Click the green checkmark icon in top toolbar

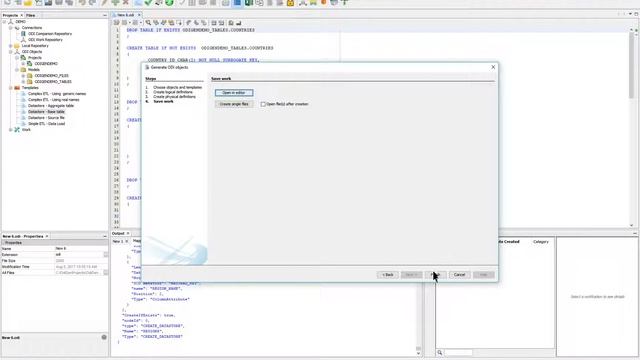click(148, 3)
